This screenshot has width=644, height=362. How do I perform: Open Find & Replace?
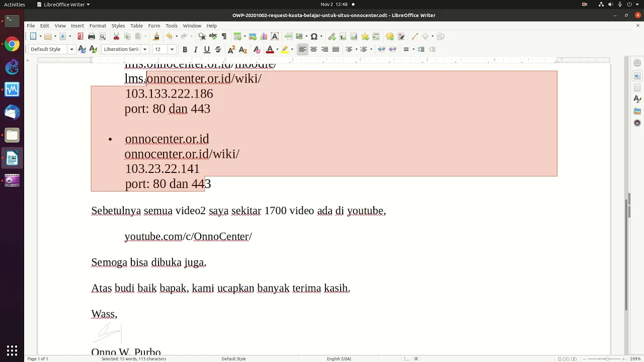click(x=202, y=36)
